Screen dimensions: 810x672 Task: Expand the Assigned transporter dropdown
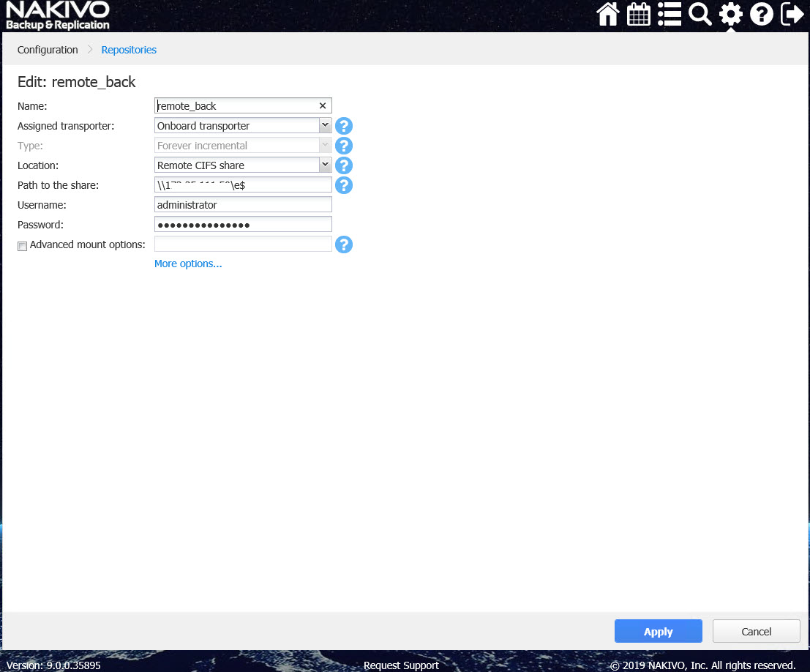pos(325,126)
